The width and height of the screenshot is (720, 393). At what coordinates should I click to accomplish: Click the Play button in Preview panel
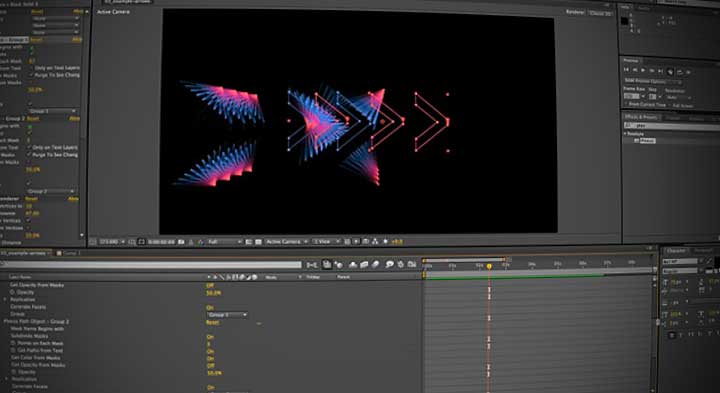pyautogui.click(x=643, y=70)
